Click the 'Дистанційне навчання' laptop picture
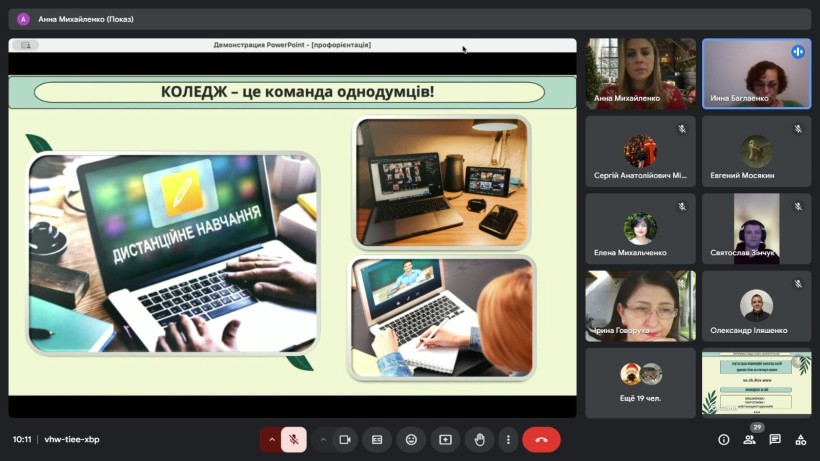This screenshot has width=820, height=461. [173, 253]
